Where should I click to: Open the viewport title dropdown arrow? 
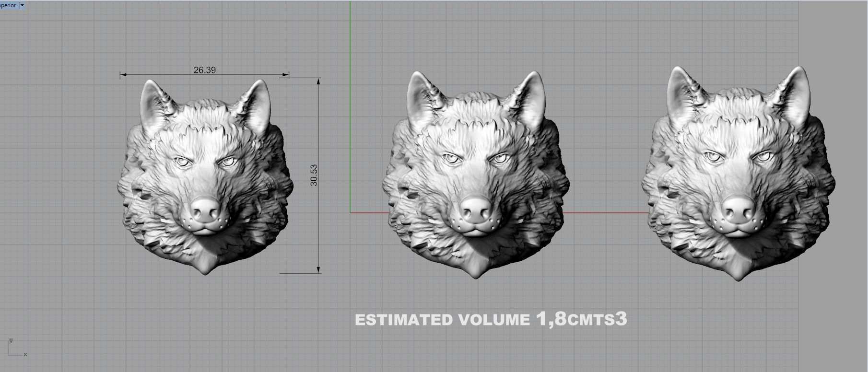[x=22, y=5]
